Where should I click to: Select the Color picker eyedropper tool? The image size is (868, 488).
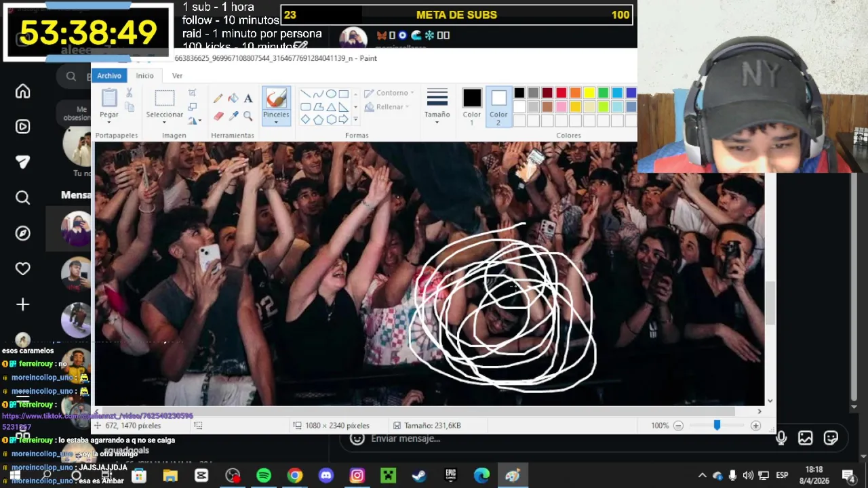233,116
